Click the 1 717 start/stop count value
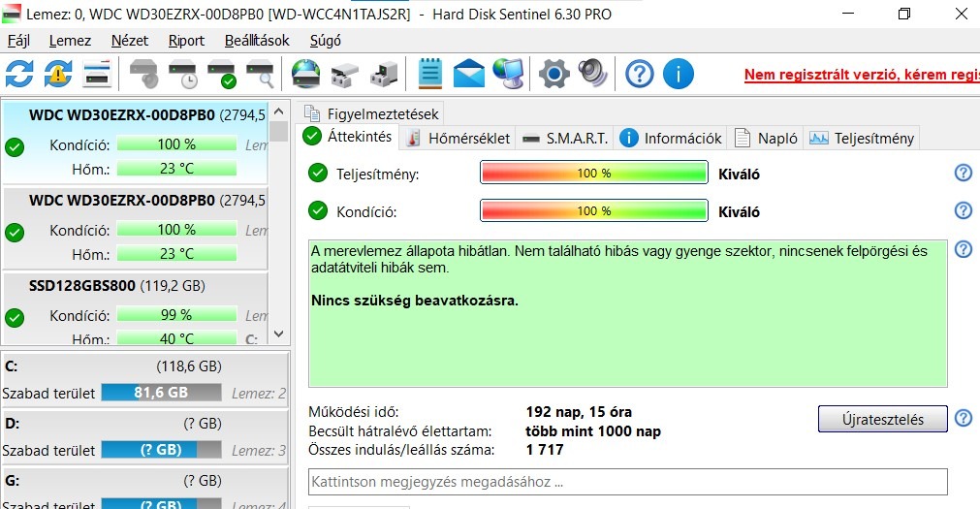Viewport: 980px width, 509px height. pos(545,450)
